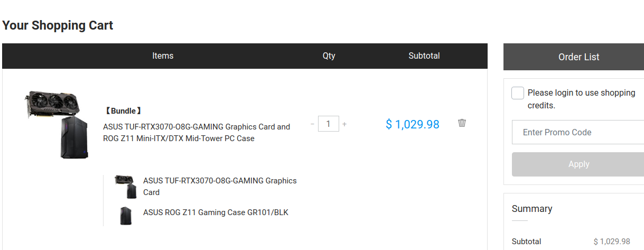Tick the shopping credits checkbox
The height and width of the screenshot is (250, 644).
pyautogui.click(x=518, y=93)
